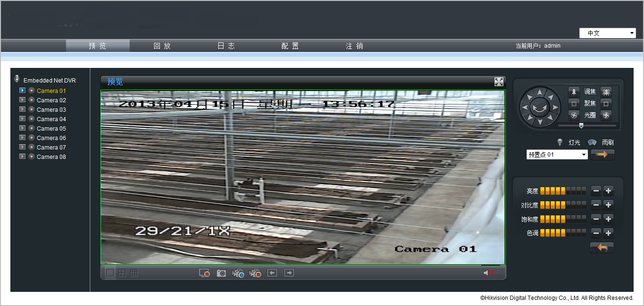Increase brightness (亮度) with the plus button
The image size is (644, 306).
[x=608, y=191]
